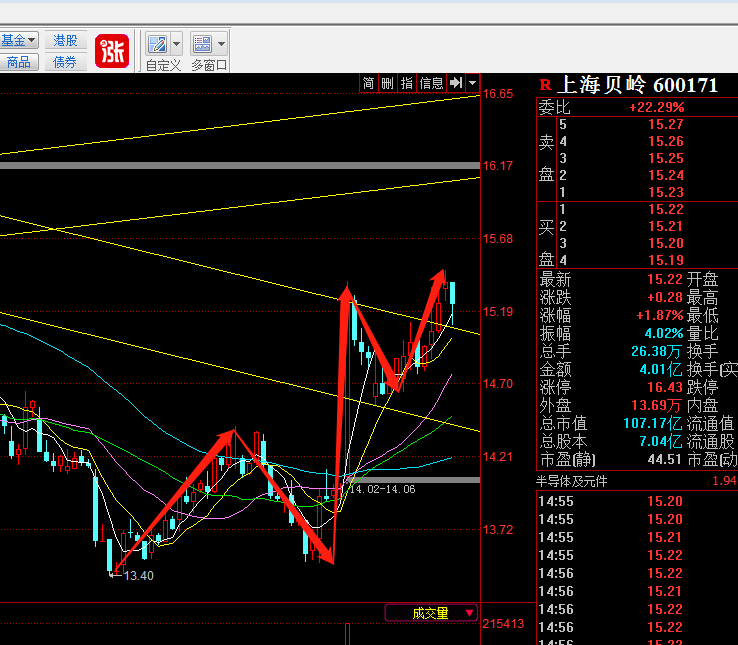Click the 涨跌 +0.28 value
The width and height of the screenshot is (738, 645).
(665, 297)
